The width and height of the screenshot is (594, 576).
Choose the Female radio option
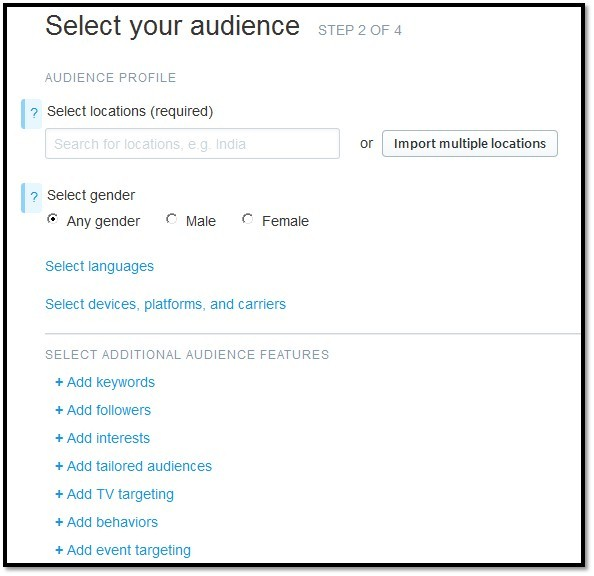[x=247, y=219]
